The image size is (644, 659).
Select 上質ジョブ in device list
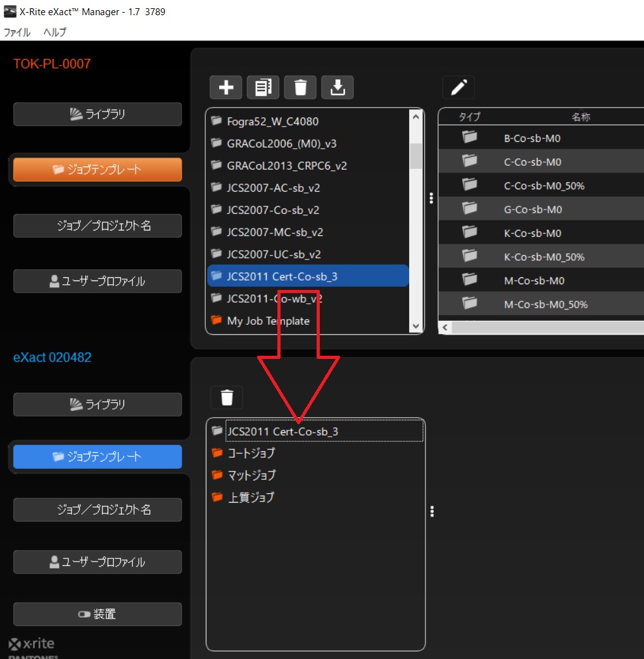coord(316,498)
